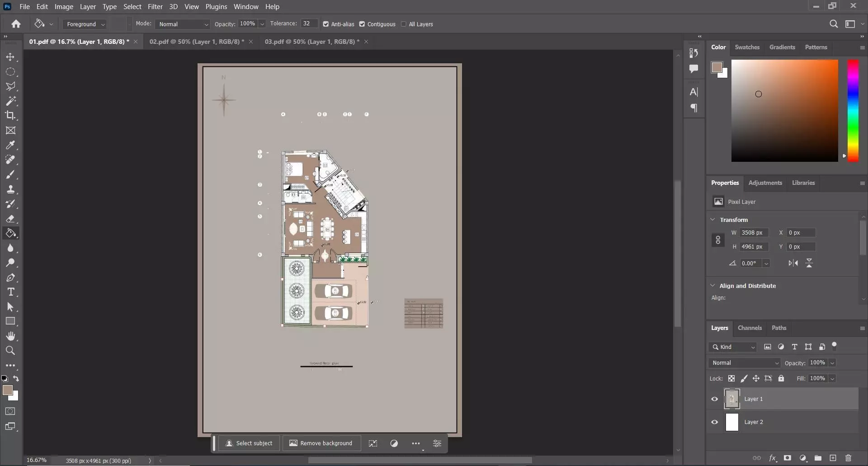The height and width of the screenshot is (466, 868).
Task: Select the Pen tool
Action: tap(10, 278)
